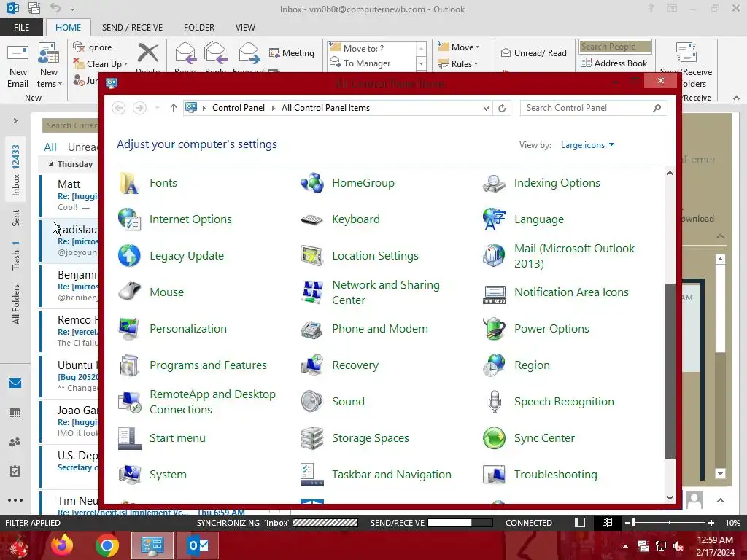Refresh the Control Panel view
Viewport: 747px width, 560px height.
tap(502, 108)
